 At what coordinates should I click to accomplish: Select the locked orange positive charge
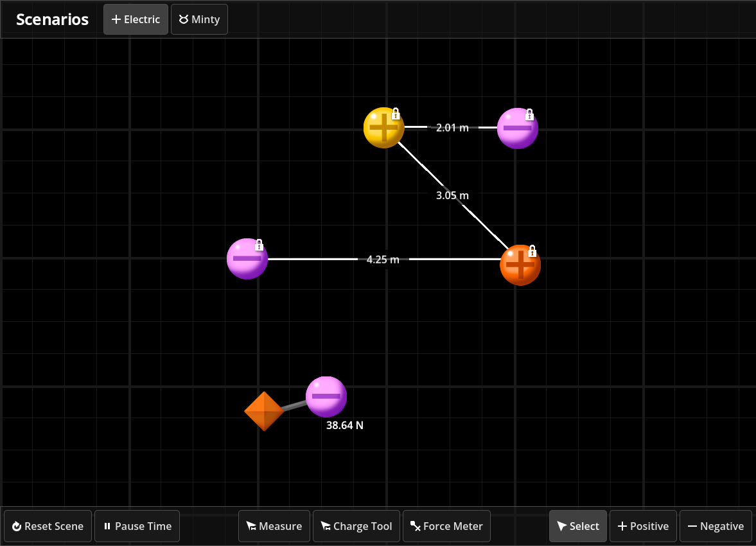pos(520,265)
